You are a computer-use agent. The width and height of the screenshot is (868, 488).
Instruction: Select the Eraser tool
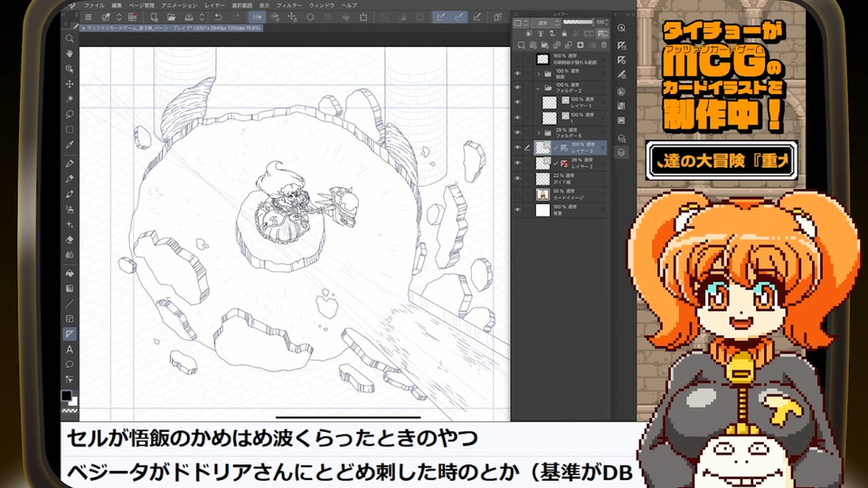(70, 239)
